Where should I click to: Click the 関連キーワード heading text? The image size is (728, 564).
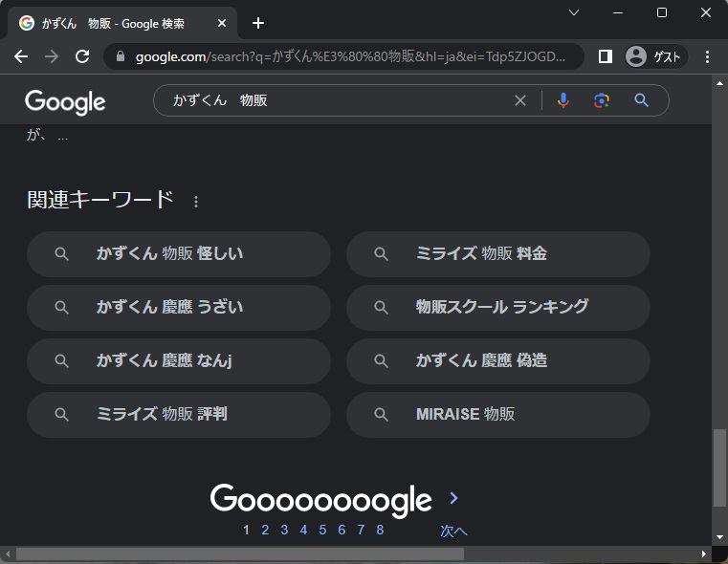(100, 200)
